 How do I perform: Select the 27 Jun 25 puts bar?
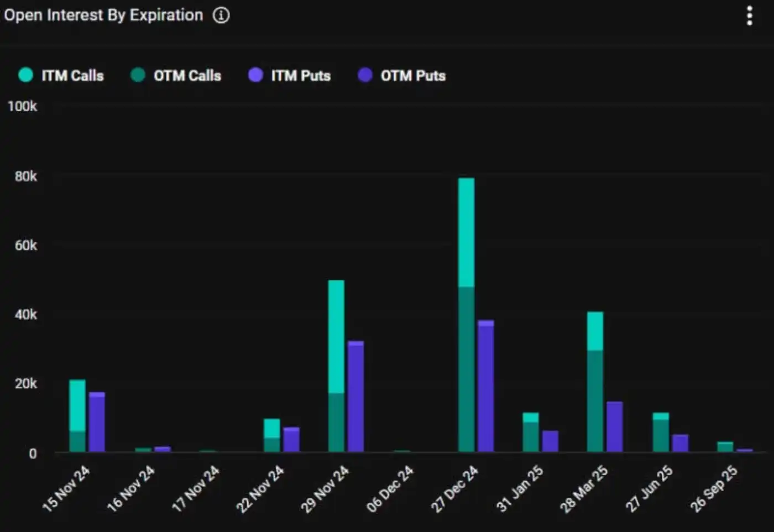pyautogui.click(x=681, y=443)
